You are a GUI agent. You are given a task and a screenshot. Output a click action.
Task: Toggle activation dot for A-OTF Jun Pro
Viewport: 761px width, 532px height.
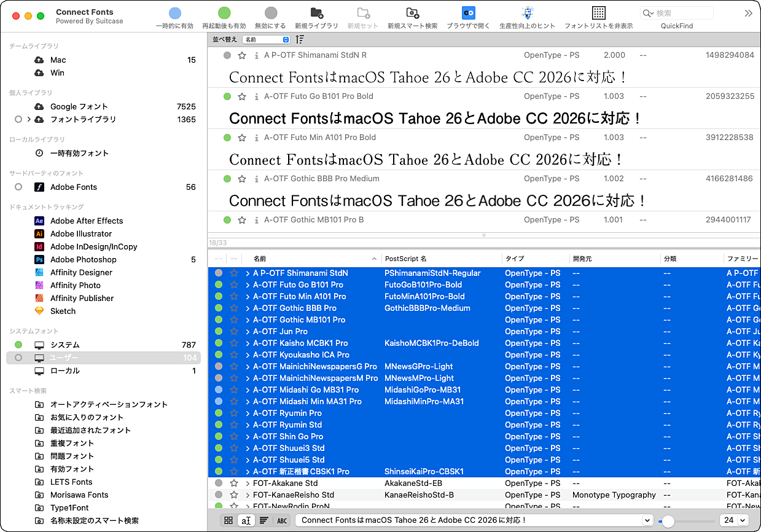coord(219,331)
